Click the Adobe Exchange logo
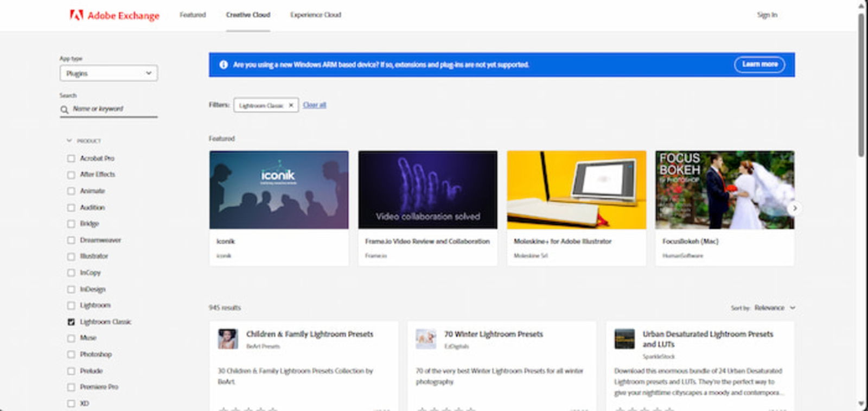 pyautogui.click(x=114, y=15)
